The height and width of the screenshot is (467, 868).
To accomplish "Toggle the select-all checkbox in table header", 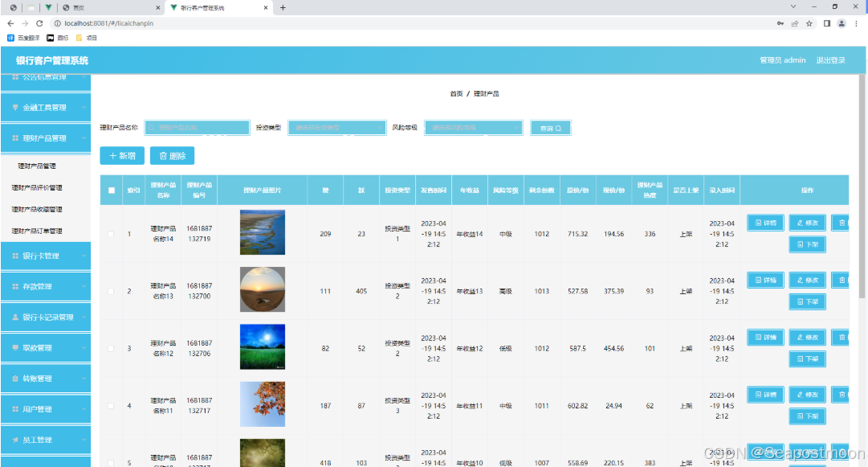I will (112, 190).
